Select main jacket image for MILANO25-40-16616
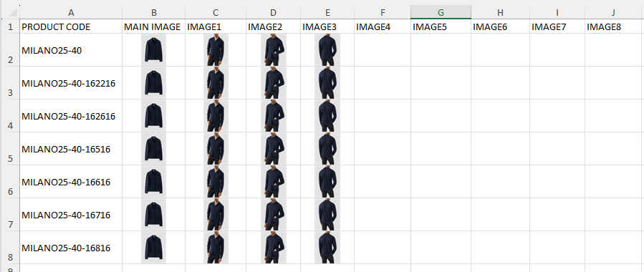 point(153,182)
